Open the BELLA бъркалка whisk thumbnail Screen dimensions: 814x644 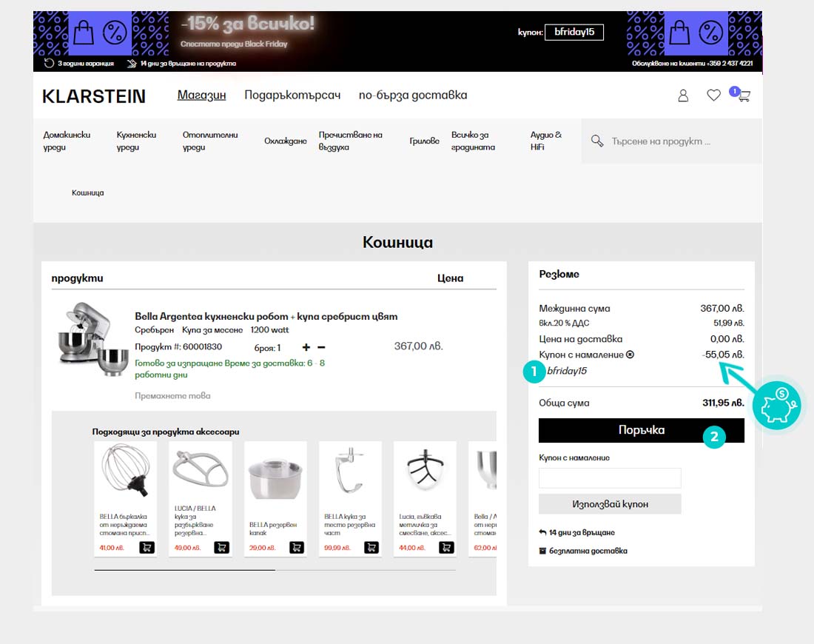coord(124,471)
